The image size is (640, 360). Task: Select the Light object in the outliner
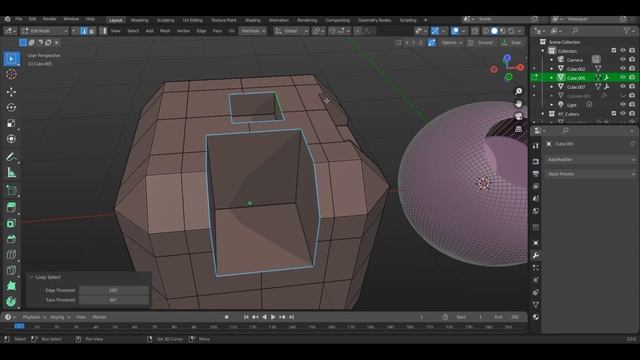(x=572, y=105)
